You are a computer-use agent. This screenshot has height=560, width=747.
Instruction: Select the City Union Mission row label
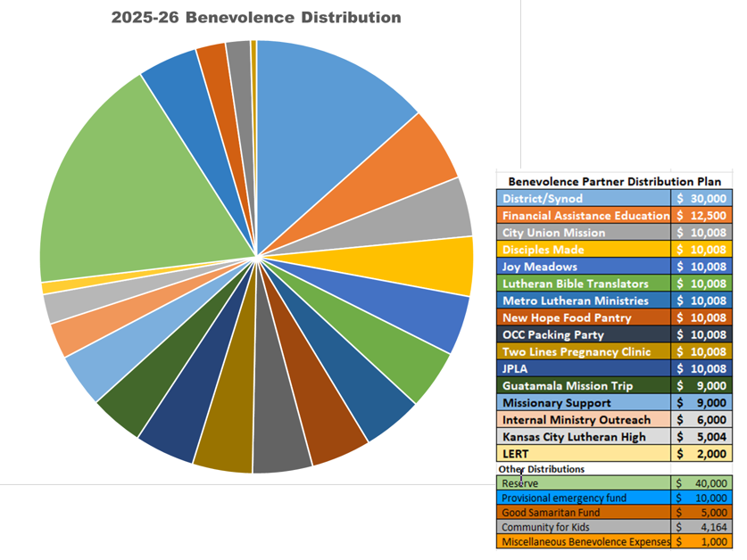(x=583, y=233)
